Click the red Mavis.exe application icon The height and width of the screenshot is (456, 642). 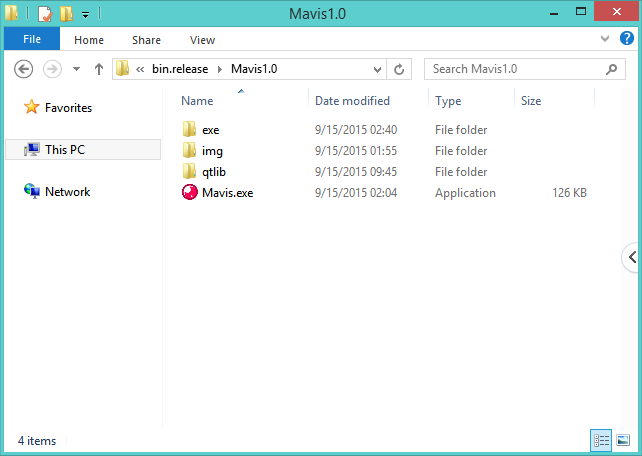click(190, 192)
